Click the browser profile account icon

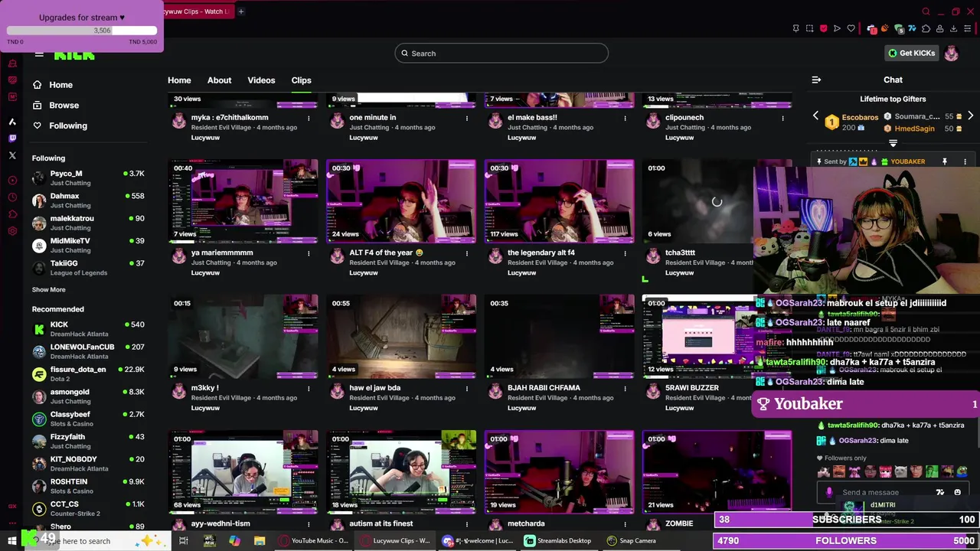(939, 29)
